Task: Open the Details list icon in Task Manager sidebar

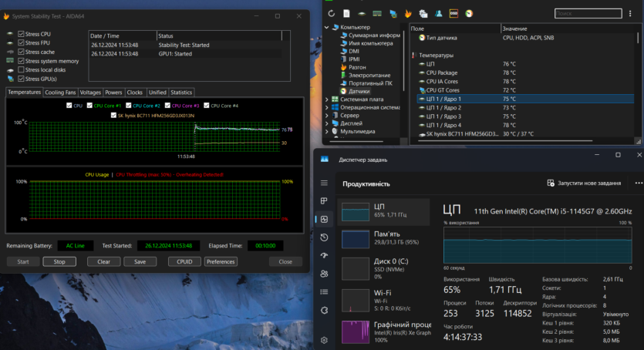Action: [x=324, y=291]
